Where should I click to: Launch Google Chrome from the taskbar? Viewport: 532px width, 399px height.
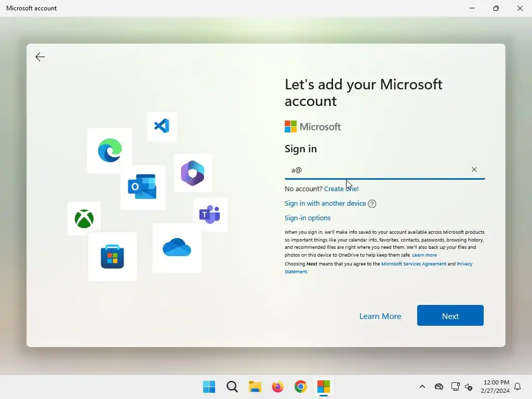(x=301, y=387)
